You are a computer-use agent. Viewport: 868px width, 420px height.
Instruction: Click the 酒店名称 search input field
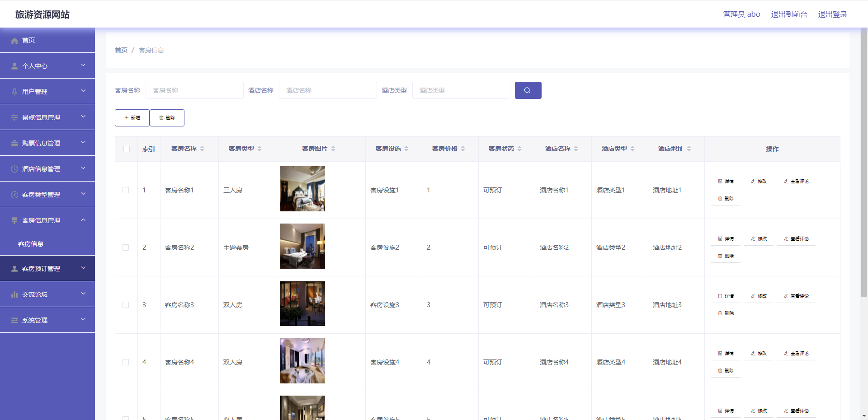tap(328, 90)
